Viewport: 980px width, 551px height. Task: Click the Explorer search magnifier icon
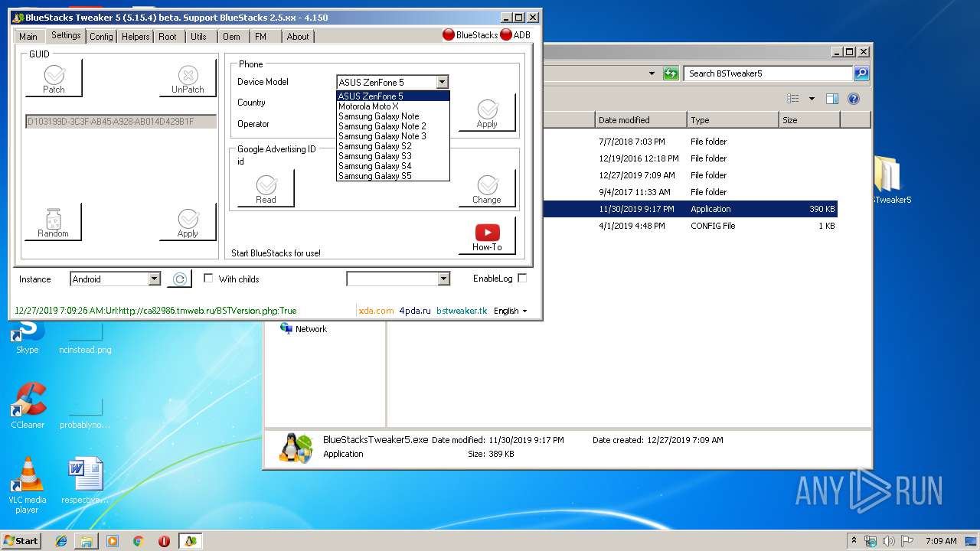[861, 73]
